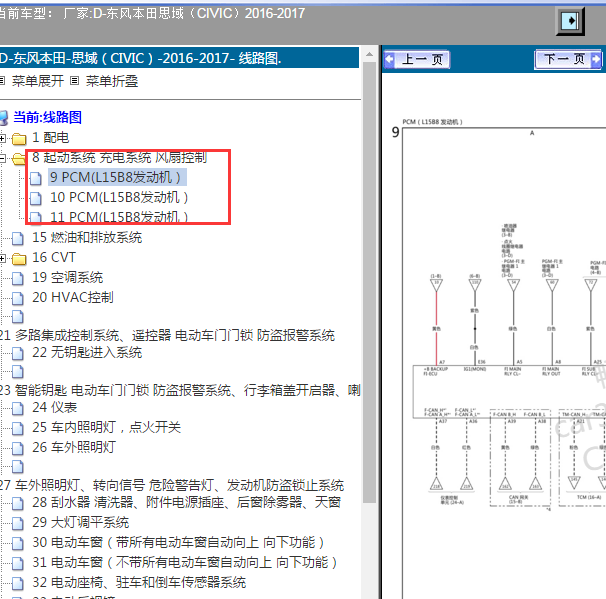The width and height of the screenshot is (606, 599).
Task: Click the arrow panel toggle button top right
Action: tap(570, 21)
